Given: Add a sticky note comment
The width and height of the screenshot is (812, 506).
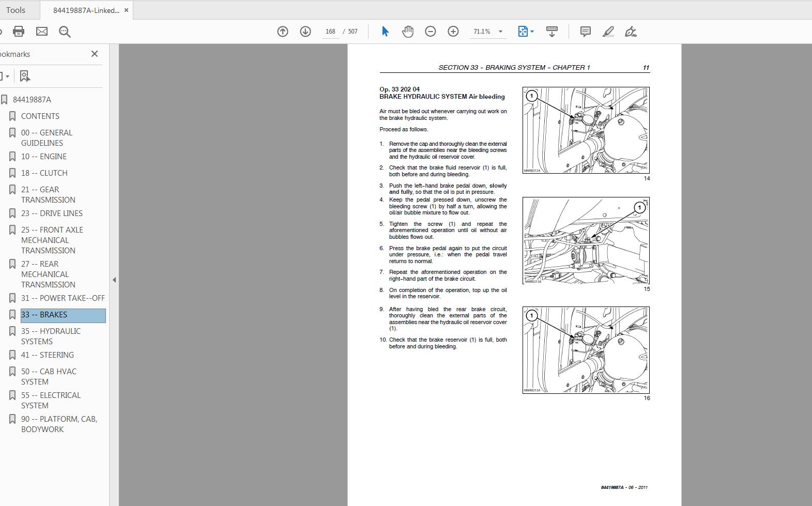Looking at the screenshot, I should [x=586, y=32].
